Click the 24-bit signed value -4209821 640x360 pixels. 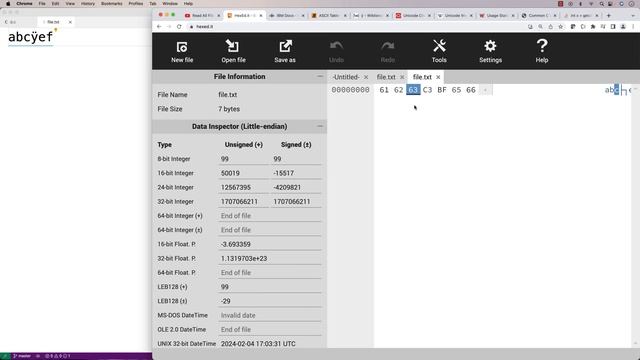[x=296, y=188]
